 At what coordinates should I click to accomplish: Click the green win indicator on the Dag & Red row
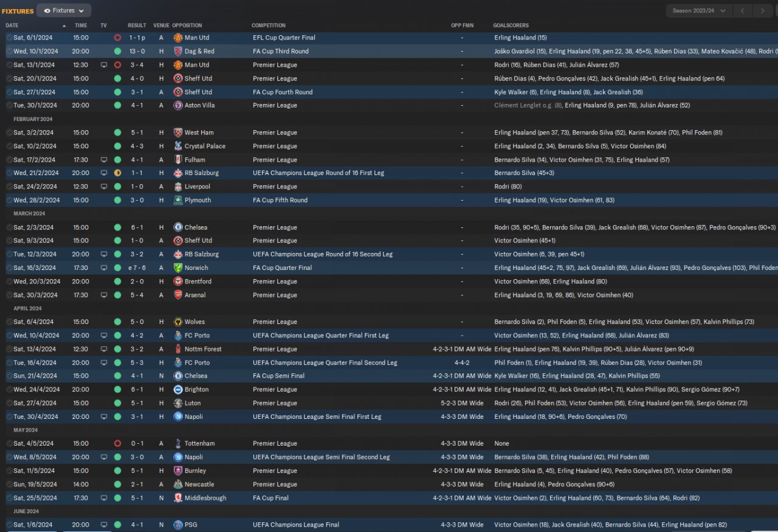click(117, 51)
